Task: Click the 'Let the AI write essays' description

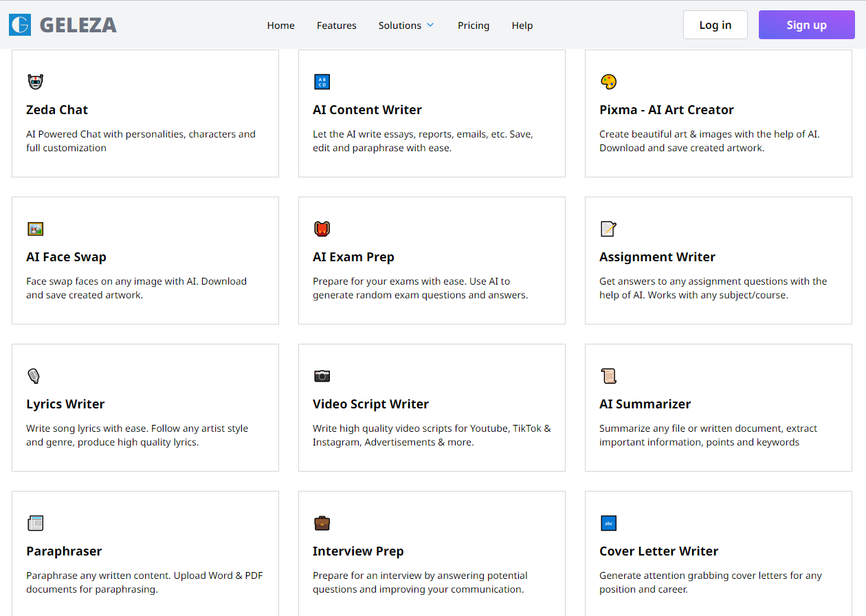Action: click(423, 141)
